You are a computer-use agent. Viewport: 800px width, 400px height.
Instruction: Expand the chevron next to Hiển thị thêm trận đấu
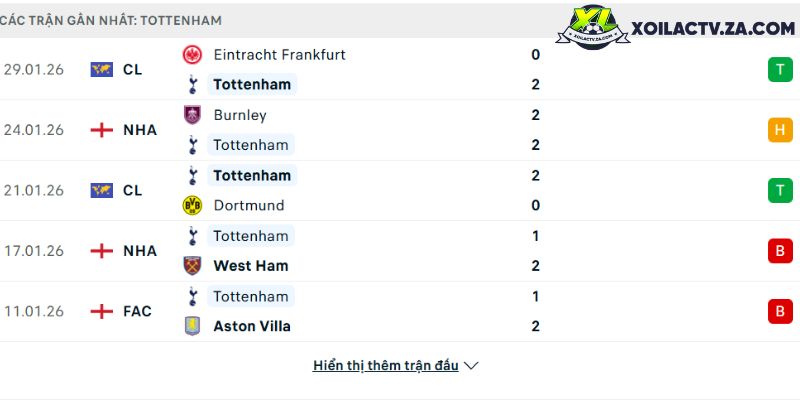472,366
